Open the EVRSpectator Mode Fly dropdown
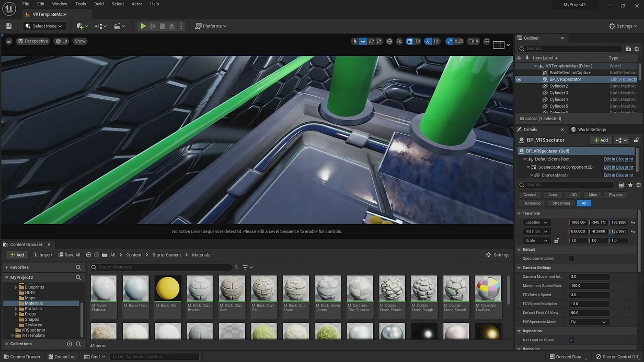This screenshot has width=644, height=362. 589,322
